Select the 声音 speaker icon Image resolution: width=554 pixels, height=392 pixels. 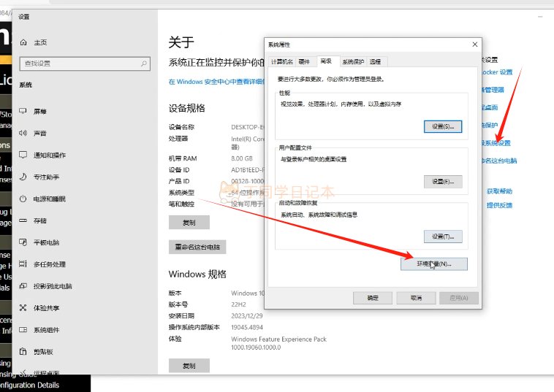23,133
